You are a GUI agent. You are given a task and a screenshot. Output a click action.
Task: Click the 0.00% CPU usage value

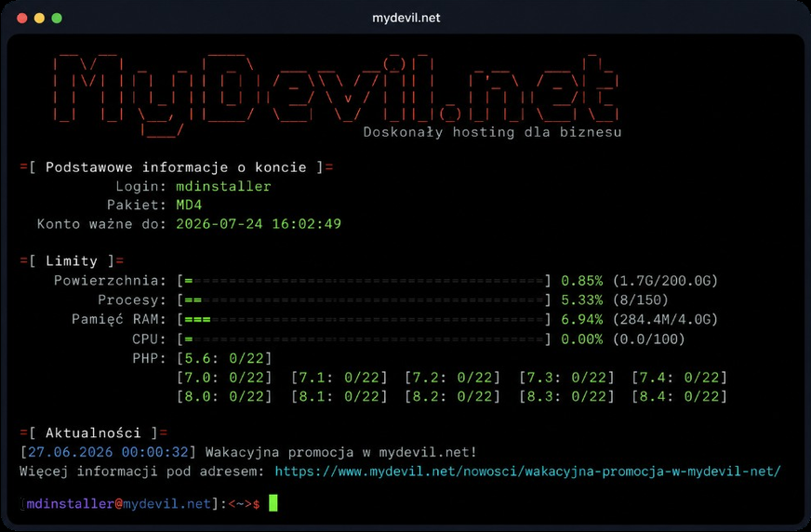tap(582, 339)
